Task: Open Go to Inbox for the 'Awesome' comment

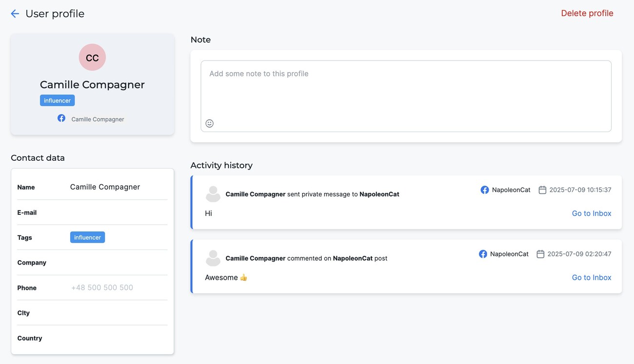Action: point(592,277)
